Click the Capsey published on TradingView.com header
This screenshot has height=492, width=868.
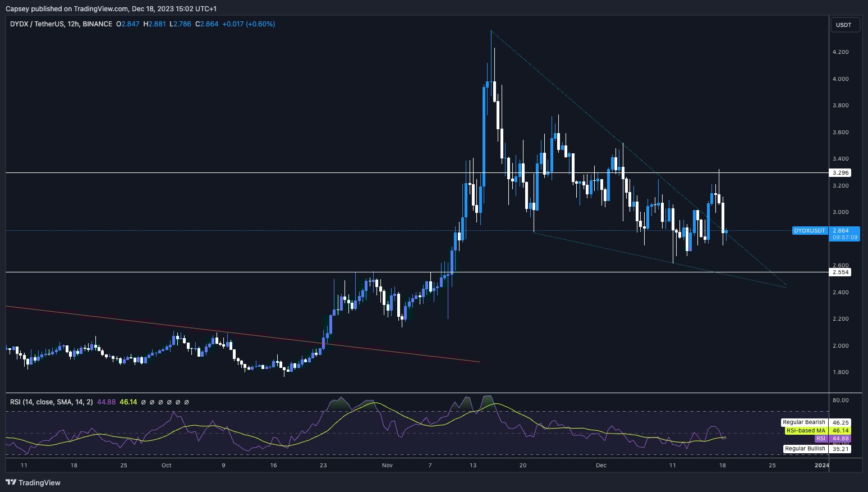[x=111, y=8]
